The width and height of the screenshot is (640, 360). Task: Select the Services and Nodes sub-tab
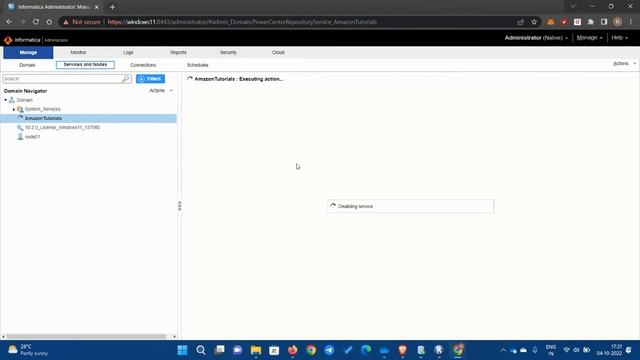(85, 64)
